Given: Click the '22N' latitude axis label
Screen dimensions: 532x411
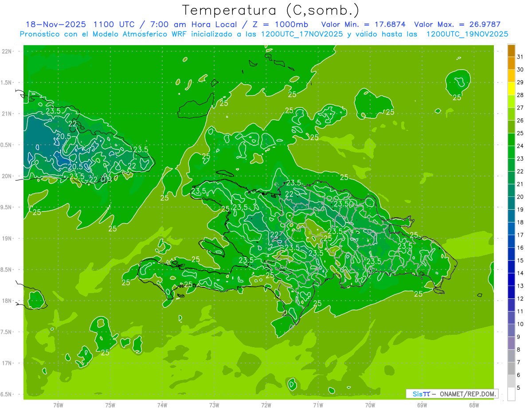Looking at the screenshot, I should tap(7, 51).
